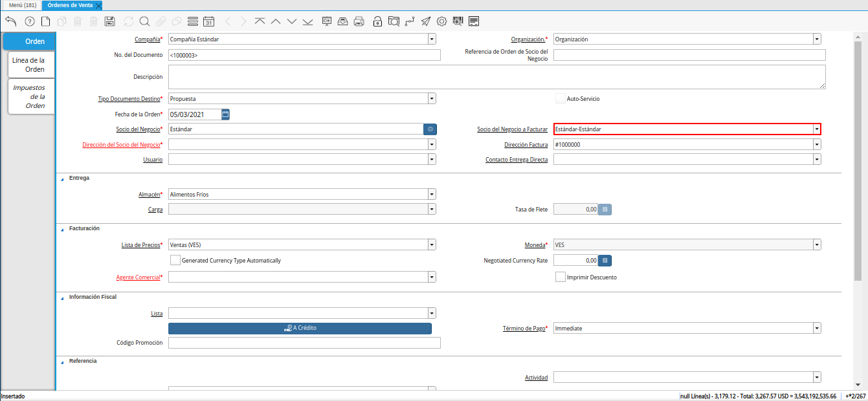
Task: Collapse the Facturación section
Action: 63,229
